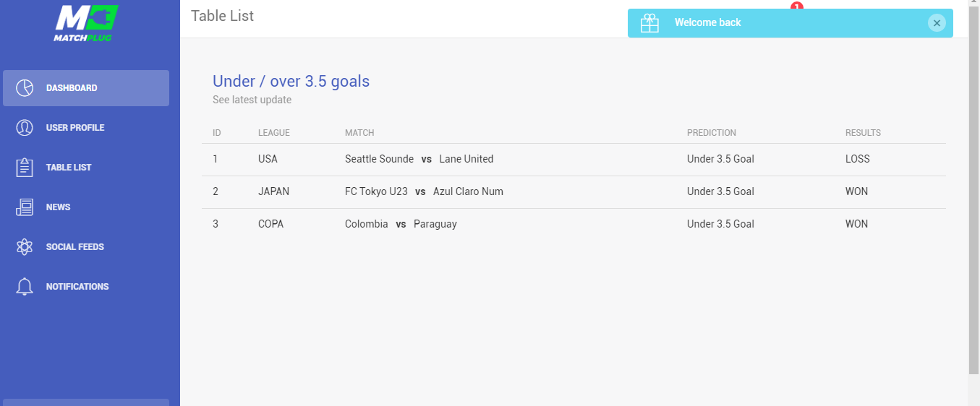This screenshot has height=406, width=980.
Task: Click the Under / over 3.5 goals heading
Action: (291, 81)
